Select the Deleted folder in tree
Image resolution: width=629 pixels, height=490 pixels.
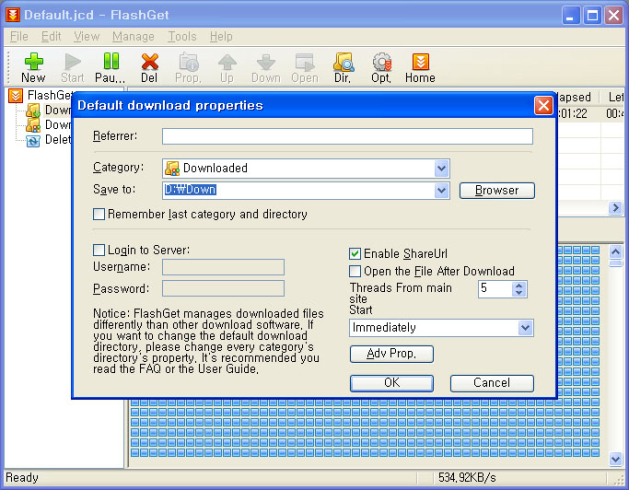[x=49, y=140]
